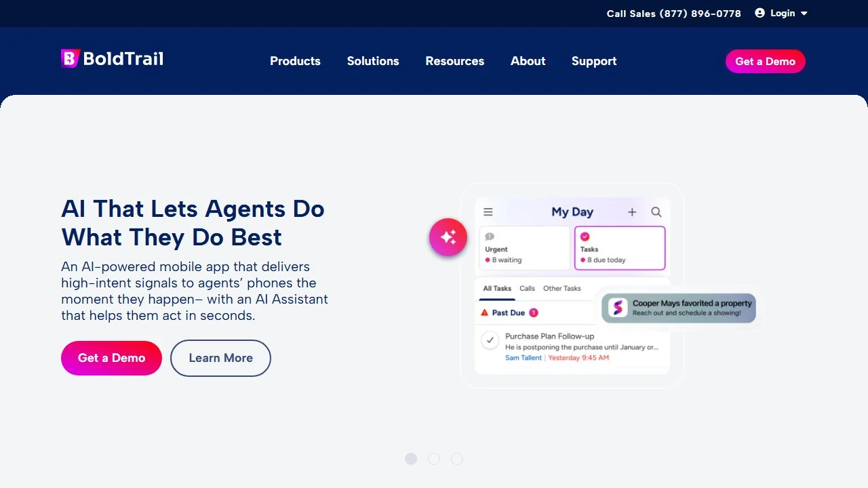This screenshot has width=868, height=488.
Task: Open the About menu
Action: coord(528,61)
